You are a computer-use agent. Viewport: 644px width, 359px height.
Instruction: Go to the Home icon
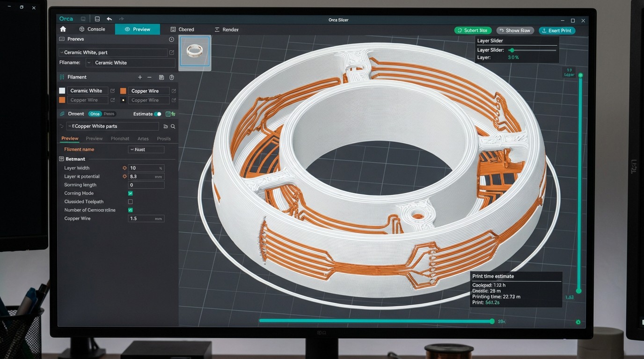point(63,29)
